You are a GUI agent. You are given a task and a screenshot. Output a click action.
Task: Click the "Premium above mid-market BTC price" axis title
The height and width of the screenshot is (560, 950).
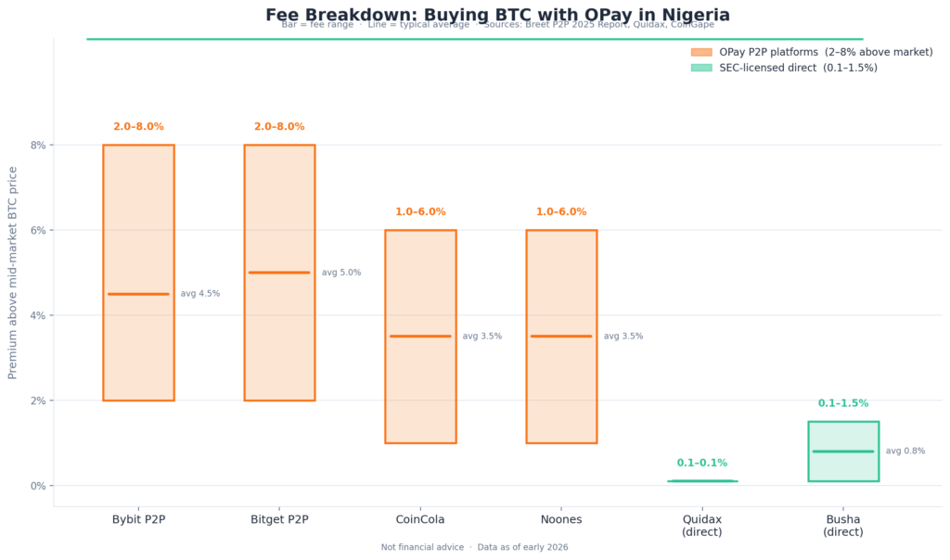(13, 273)
